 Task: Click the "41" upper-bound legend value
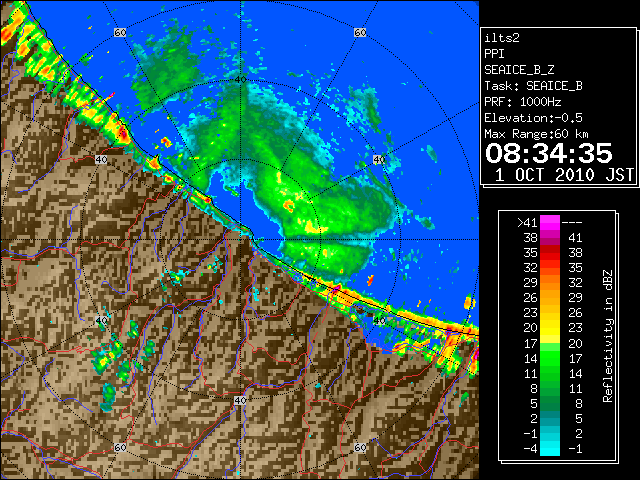pyautogui.click(x=576, y=238)
